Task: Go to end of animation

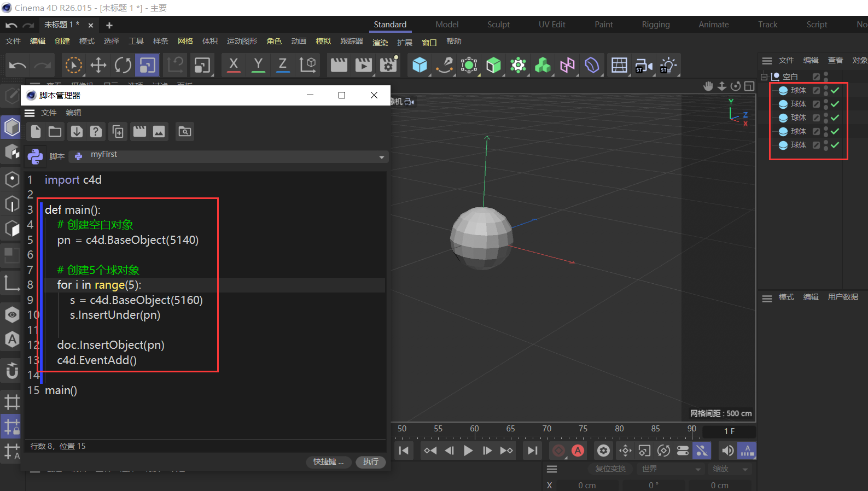Action: [x=532, y=451]
